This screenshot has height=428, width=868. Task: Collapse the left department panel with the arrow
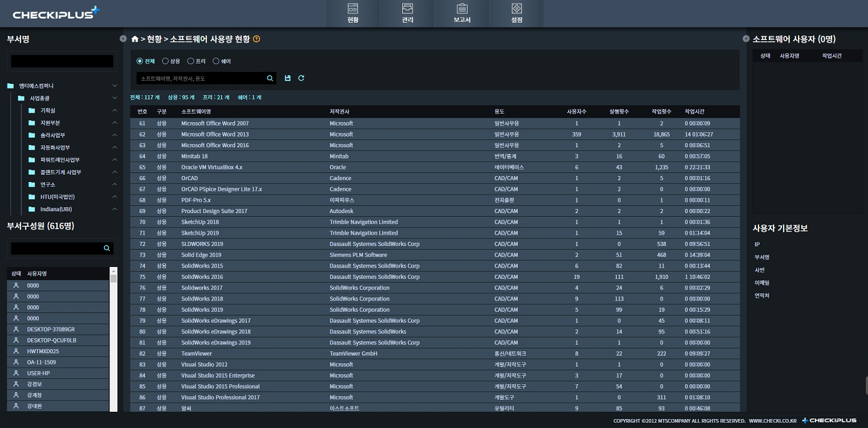pyautogui.click(x=123, y=39)
